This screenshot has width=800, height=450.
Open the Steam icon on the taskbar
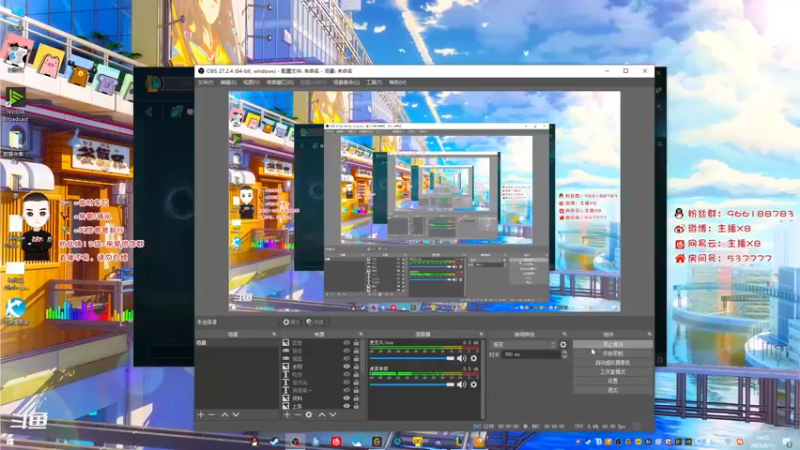pyautogui.click(x=274, y=441)
